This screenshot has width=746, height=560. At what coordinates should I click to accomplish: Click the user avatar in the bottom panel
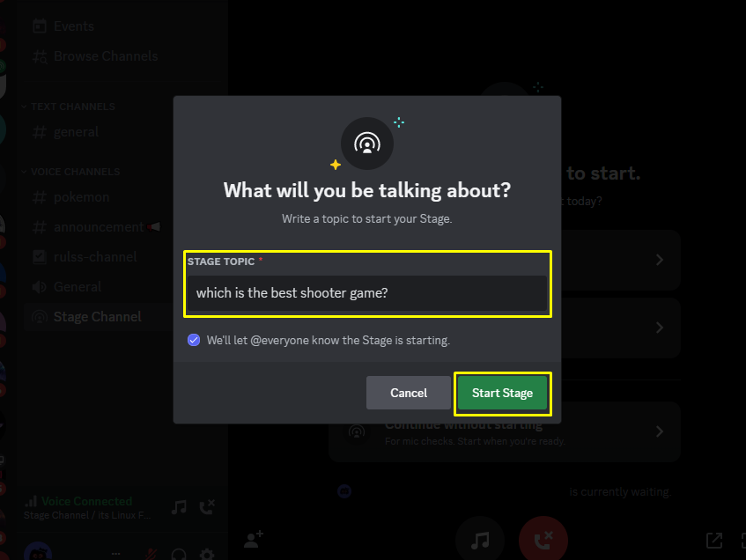[x=38, y=553]
